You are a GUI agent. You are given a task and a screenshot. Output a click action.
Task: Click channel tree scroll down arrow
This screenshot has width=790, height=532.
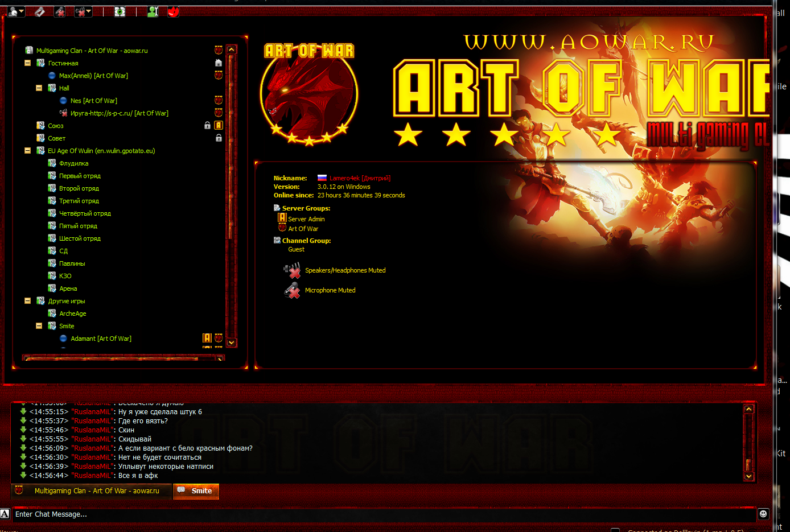tap(231, 343)
